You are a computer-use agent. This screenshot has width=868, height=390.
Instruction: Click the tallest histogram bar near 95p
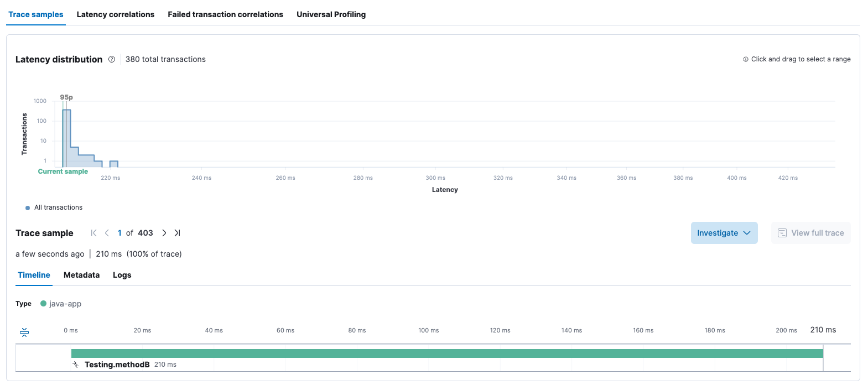pos(66,138)
